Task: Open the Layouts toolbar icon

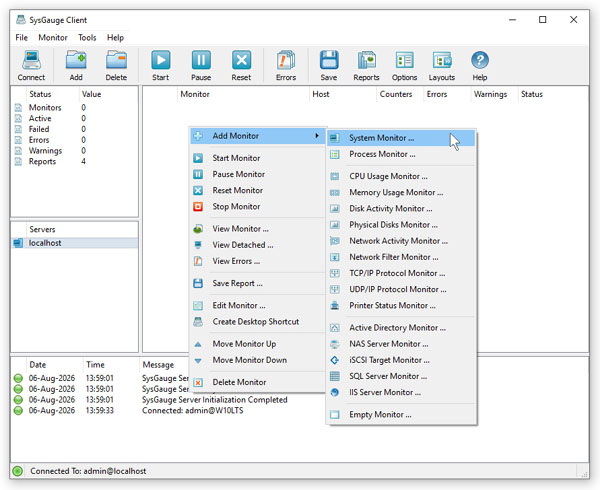Action: pyautogui.click(x=442, y=65)
